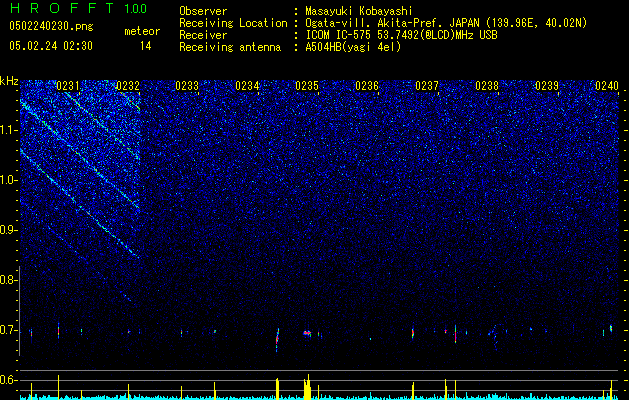Click the file name 0502240230.png
The width and height of the screenshot is (629, 400).
pos(51,26)
